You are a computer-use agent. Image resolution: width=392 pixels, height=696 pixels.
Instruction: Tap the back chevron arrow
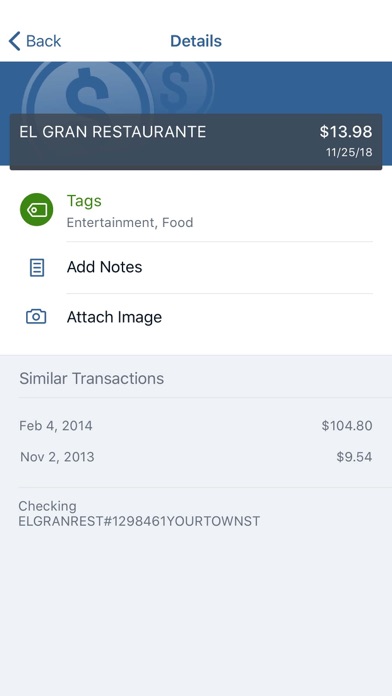(x=14, y=41)
